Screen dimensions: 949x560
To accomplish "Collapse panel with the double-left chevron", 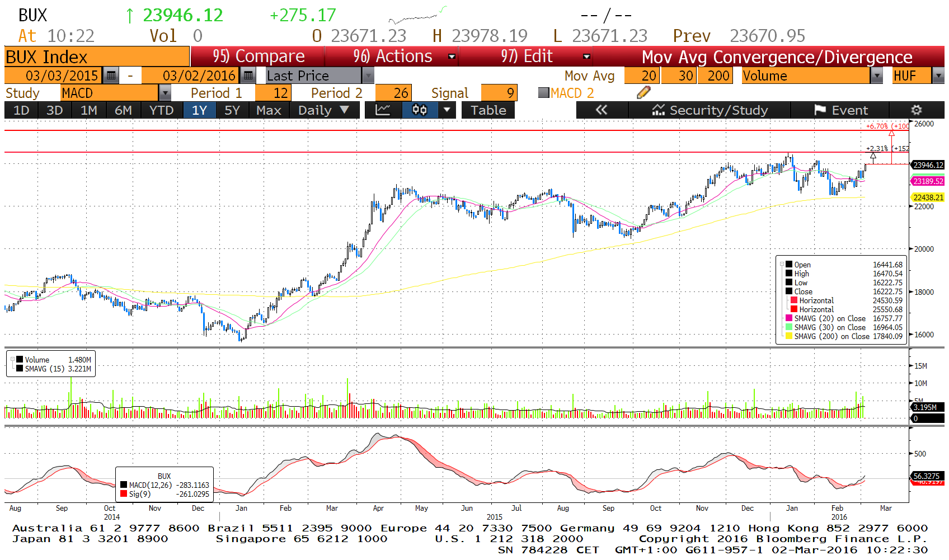I will click(x=602, y=110).
